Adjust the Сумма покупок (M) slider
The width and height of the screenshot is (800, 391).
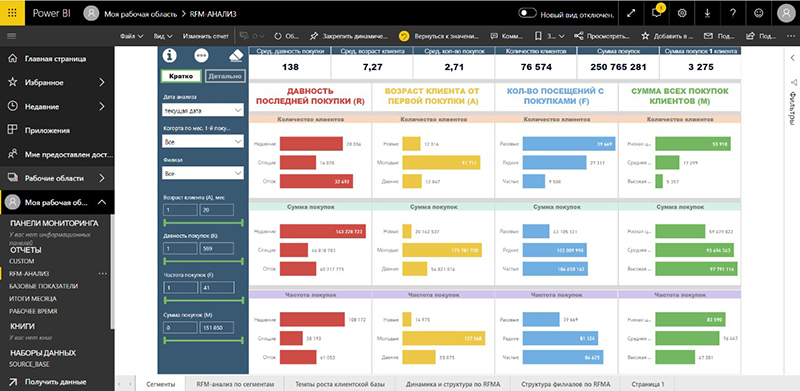[x=203, y=340]
